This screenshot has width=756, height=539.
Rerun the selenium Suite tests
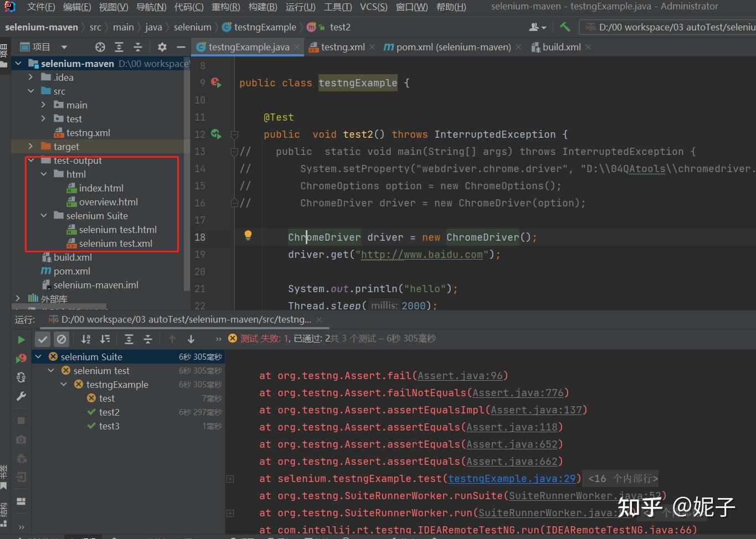pos(20,339)
